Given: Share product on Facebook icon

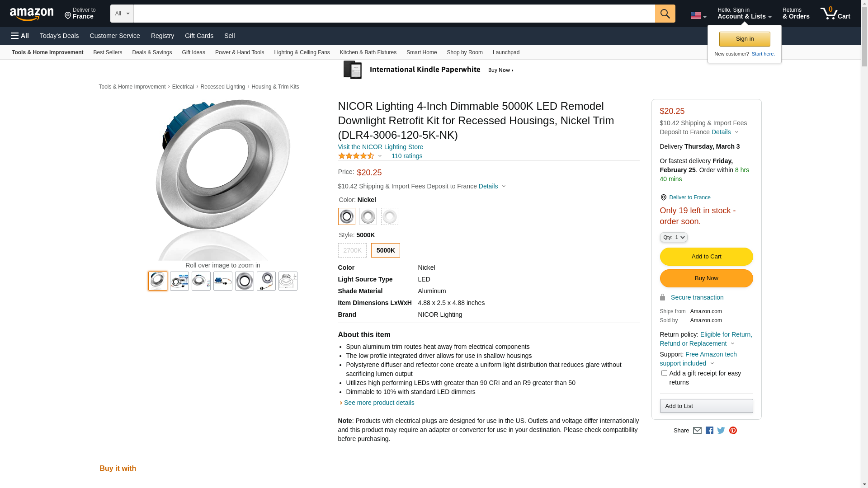Looking at the screenshot, I should 709,431.
